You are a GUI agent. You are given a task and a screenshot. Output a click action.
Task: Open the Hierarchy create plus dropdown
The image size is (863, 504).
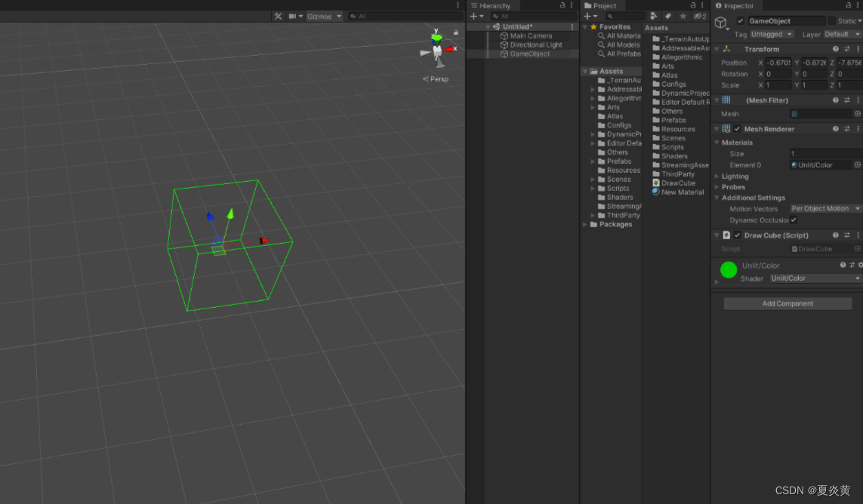[x=476, y=17]
